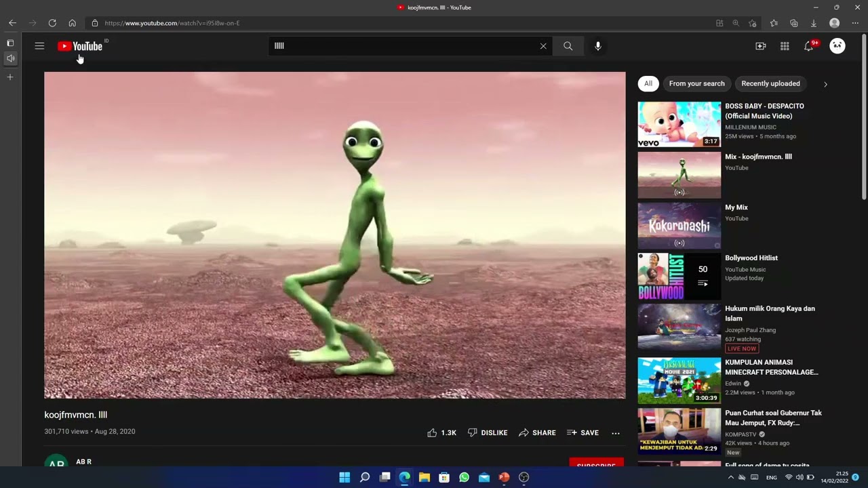
Task: Open Hukum milik Orang Kaya video title
Action: [770, 313]
